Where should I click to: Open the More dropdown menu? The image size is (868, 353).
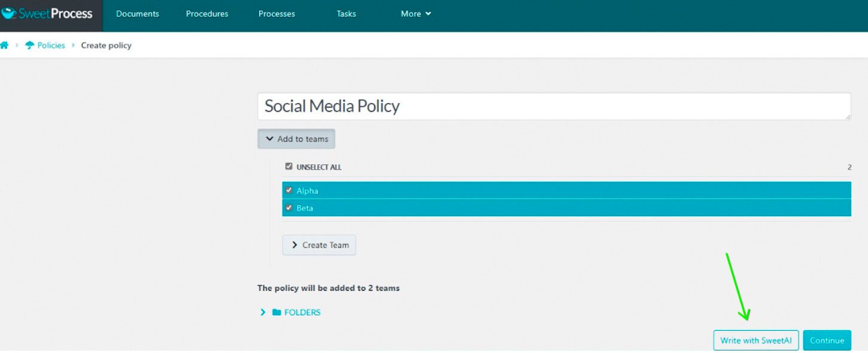415,13
